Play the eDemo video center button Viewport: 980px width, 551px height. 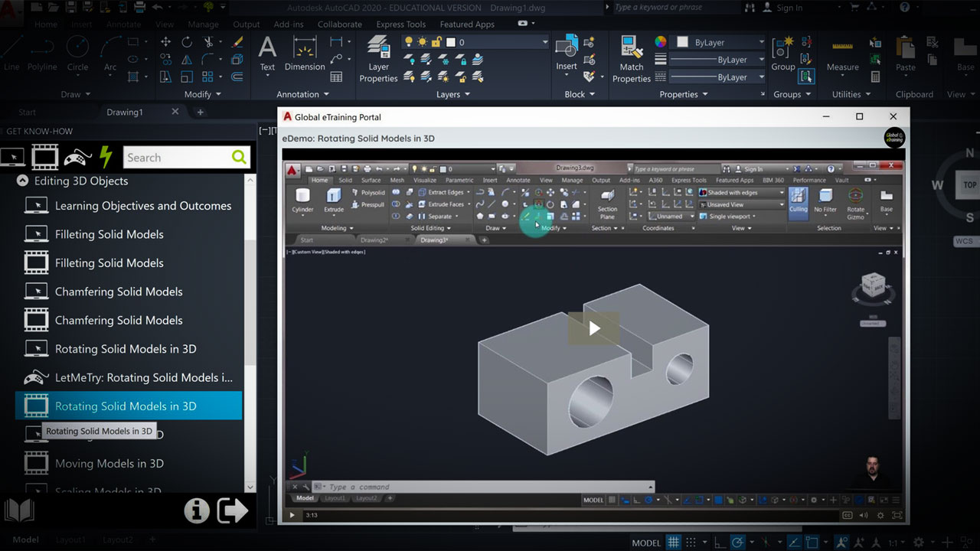[594, 328]
